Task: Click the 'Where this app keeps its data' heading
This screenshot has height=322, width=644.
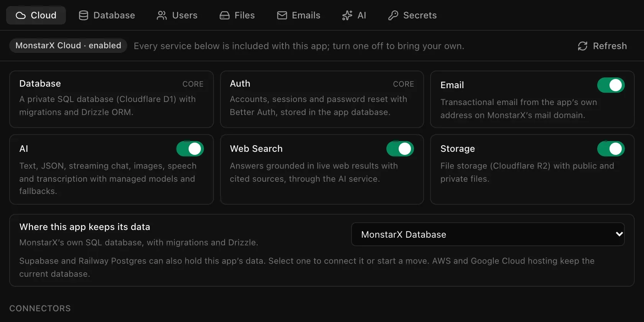Action: click(x=85, y=227)
